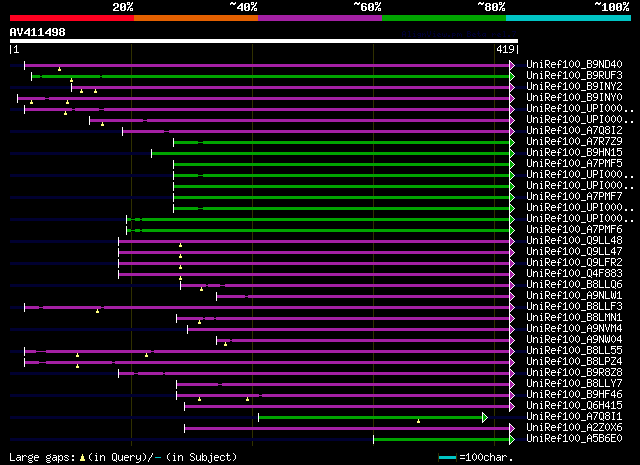Click the green ~80% identity legend segment
The image size is (640, 465).
coord(444,18)
